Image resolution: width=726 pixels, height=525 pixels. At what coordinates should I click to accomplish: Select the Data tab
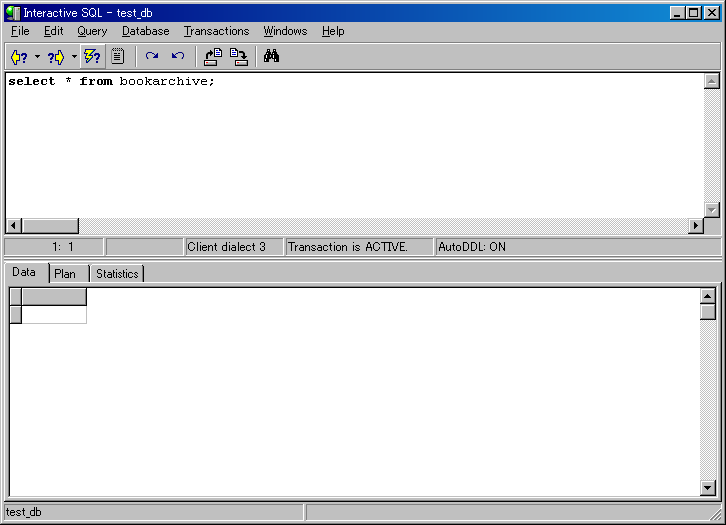point(24,272)
